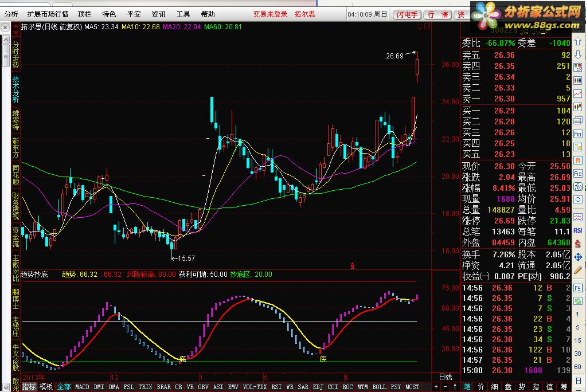
Task: Click the down arrow icon in right toolbar
Action: 578,54
